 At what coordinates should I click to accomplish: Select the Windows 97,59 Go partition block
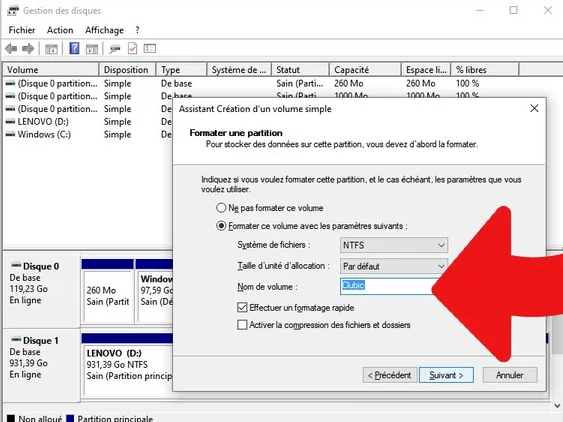point(154,291)
